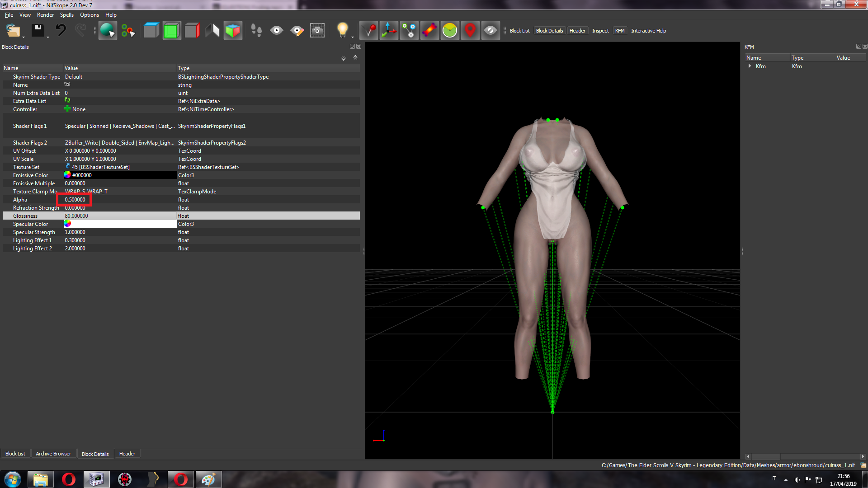Expand the Kfm tree item
868x488 pixels.
pyautogui.click(x=750, y=66)
